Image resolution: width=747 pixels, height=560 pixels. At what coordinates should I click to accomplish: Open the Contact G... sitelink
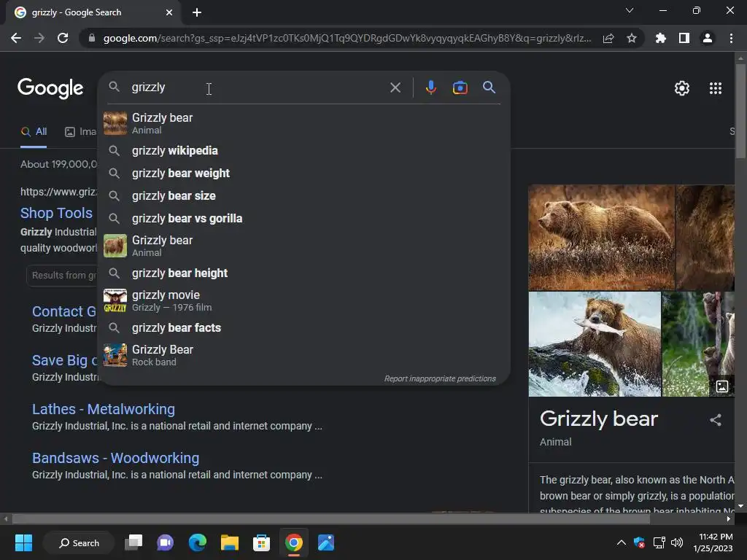click(x=64, y=311)
